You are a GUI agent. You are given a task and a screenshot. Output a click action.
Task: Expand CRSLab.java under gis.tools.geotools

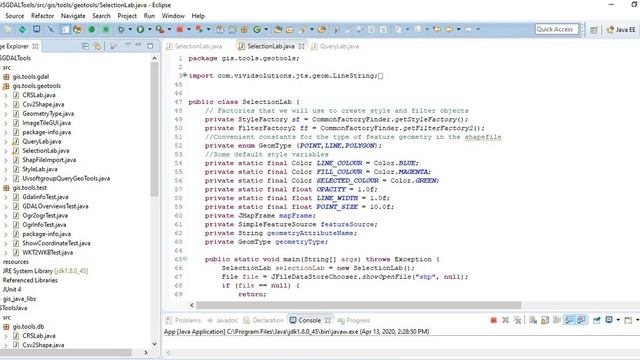[x=5, y=95]
